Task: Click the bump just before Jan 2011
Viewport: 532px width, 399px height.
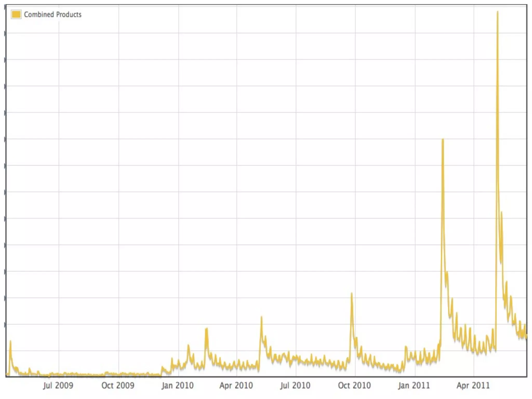Action: coord(406,347)
